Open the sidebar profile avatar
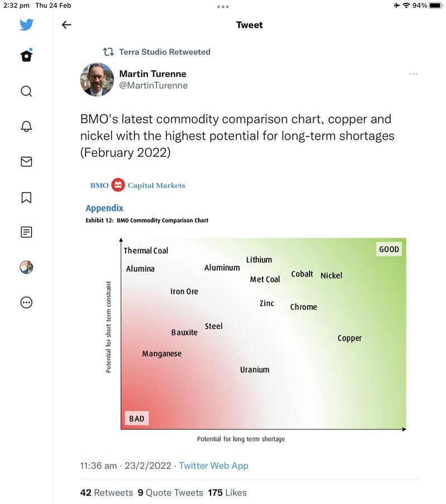446x504 pixels. [26, 267]
